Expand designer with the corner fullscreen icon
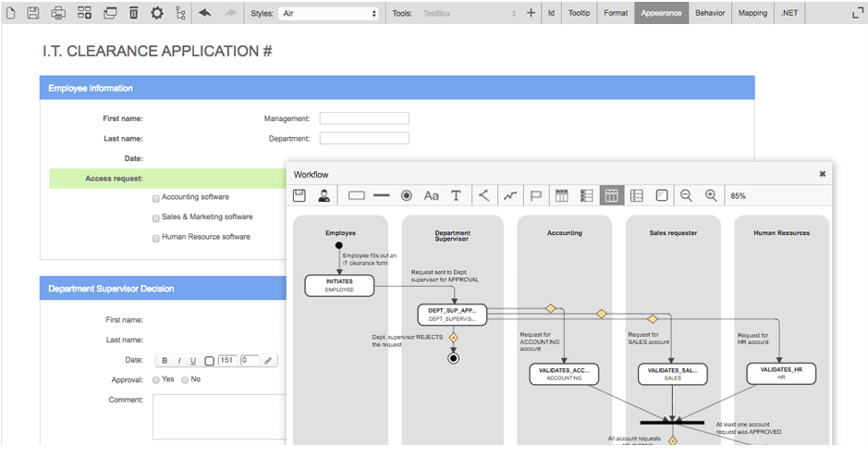This screenshot has height=458, width=868. coord(858,13)
